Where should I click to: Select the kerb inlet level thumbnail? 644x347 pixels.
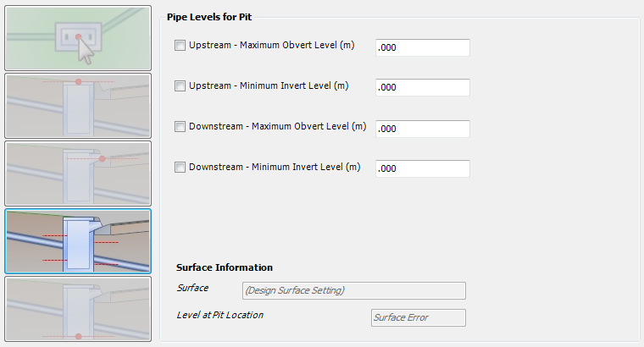tap(78, 173)
